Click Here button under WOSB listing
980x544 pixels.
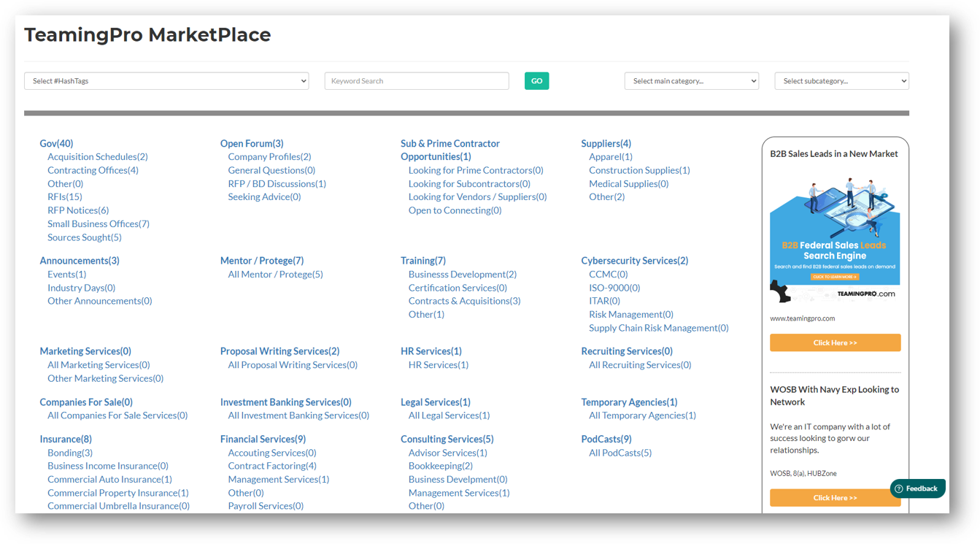pos(835,498)
